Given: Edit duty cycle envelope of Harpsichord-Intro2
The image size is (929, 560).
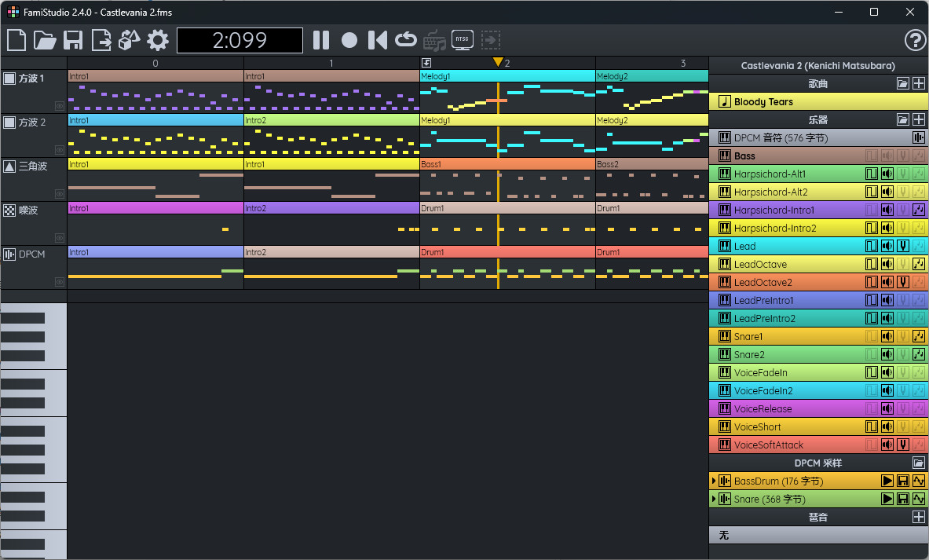Looking at the screenshot, I should coord(871,228).
